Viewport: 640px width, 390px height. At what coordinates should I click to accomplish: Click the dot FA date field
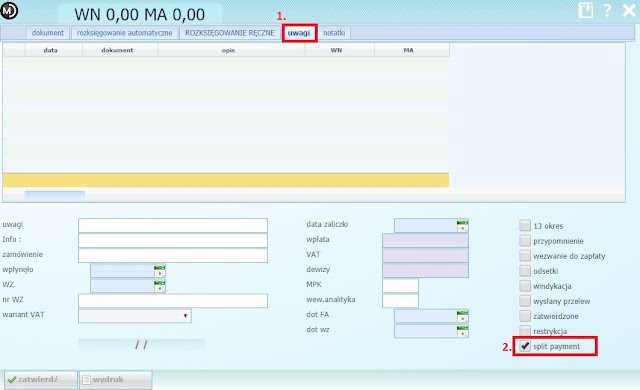click(426, 316)
